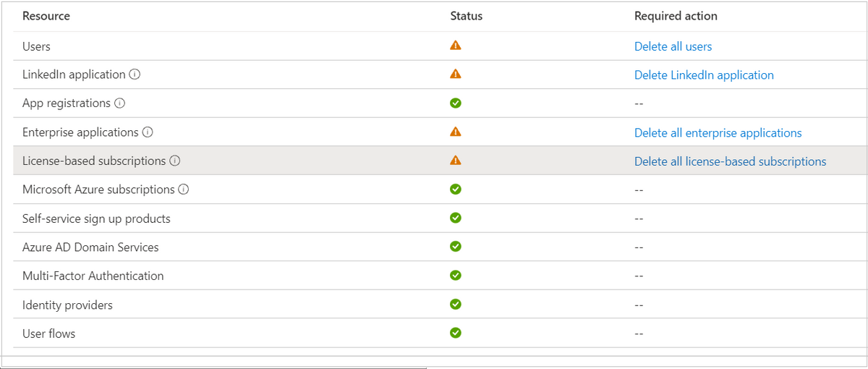Click the info icon beside Microsoft Azure subscriptions
The width and height of the screenshot is (868, 369).
pyautogui.click(x=184, y=190)
